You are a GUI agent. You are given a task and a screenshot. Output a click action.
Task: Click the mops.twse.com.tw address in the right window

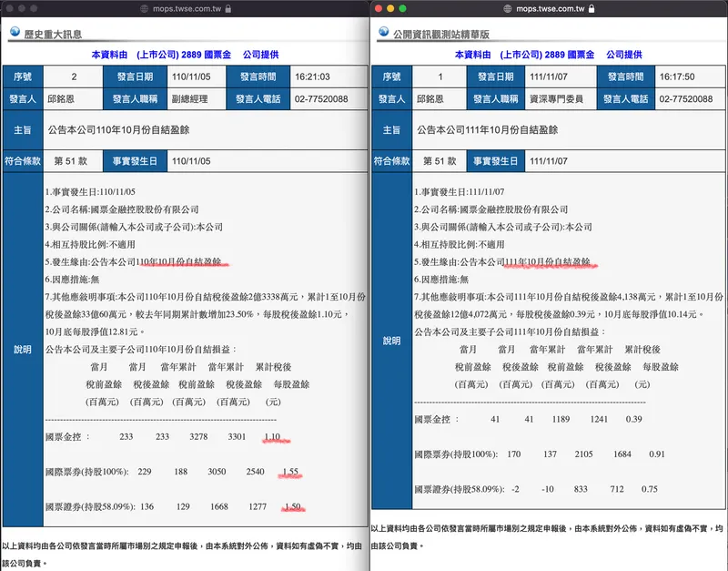[551, 9]
